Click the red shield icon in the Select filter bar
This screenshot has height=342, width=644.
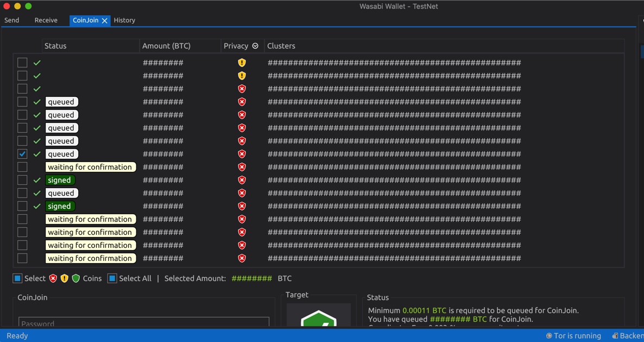coord(53,278)
